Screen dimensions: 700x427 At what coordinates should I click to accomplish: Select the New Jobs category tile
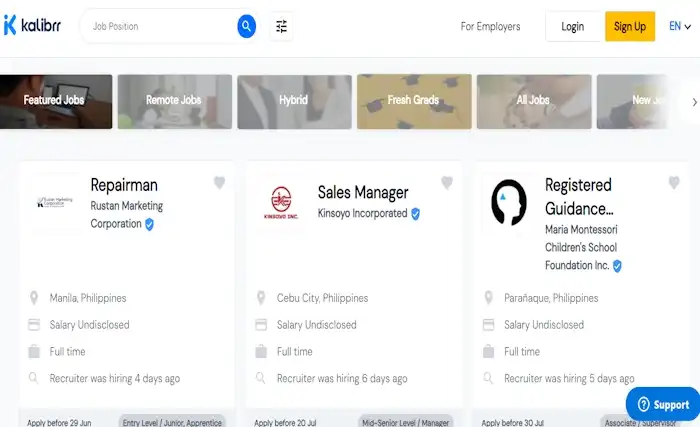point(632,102)
